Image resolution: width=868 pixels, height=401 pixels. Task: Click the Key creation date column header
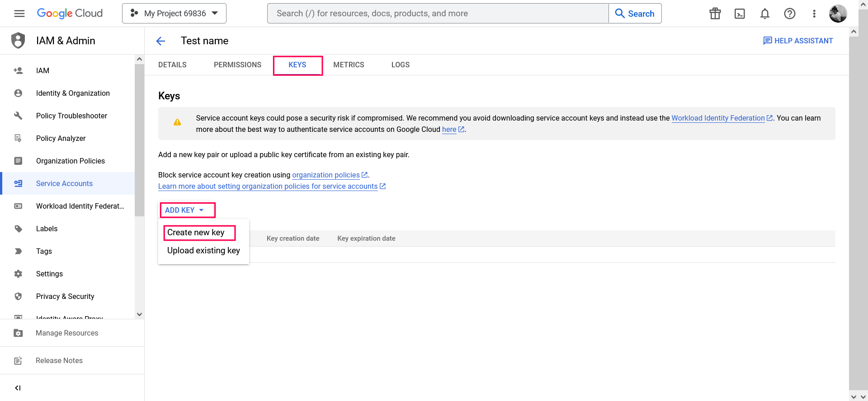click(x=293, y=238)
